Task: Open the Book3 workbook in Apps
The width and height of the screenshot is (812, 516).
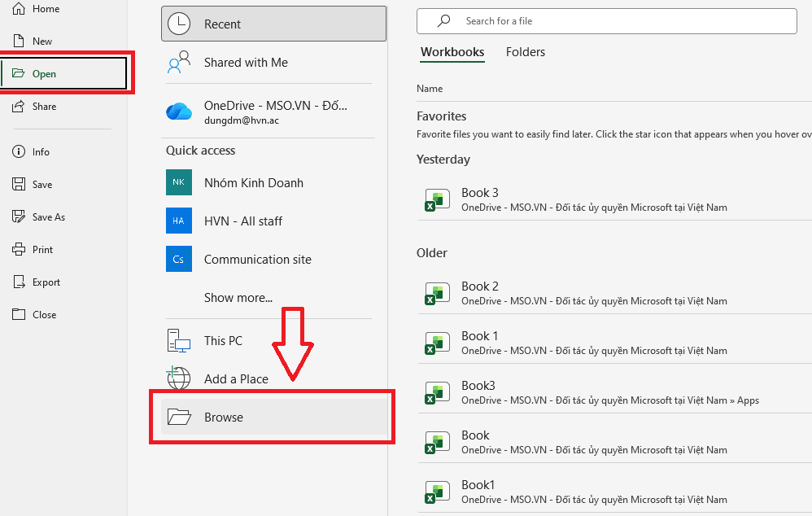Action: pyautogui.click(x=615, y=393)
